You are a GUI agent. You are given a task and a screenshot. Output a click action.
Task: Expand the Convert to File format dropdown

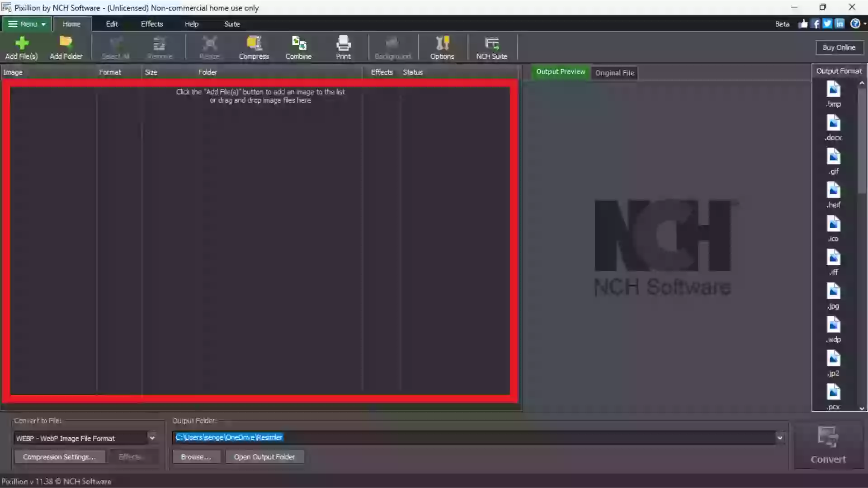(152, 438)
